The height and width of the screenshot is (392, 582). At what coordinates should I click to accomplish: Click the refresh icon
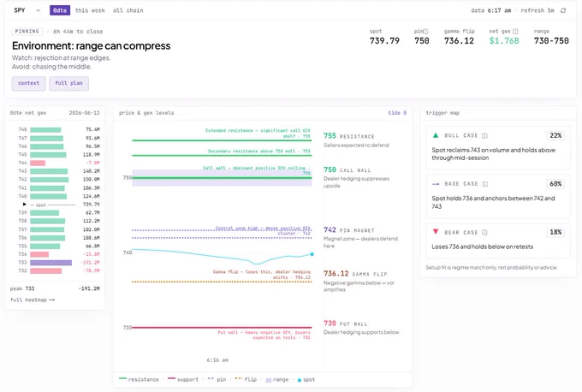click(x=563, y=10)
